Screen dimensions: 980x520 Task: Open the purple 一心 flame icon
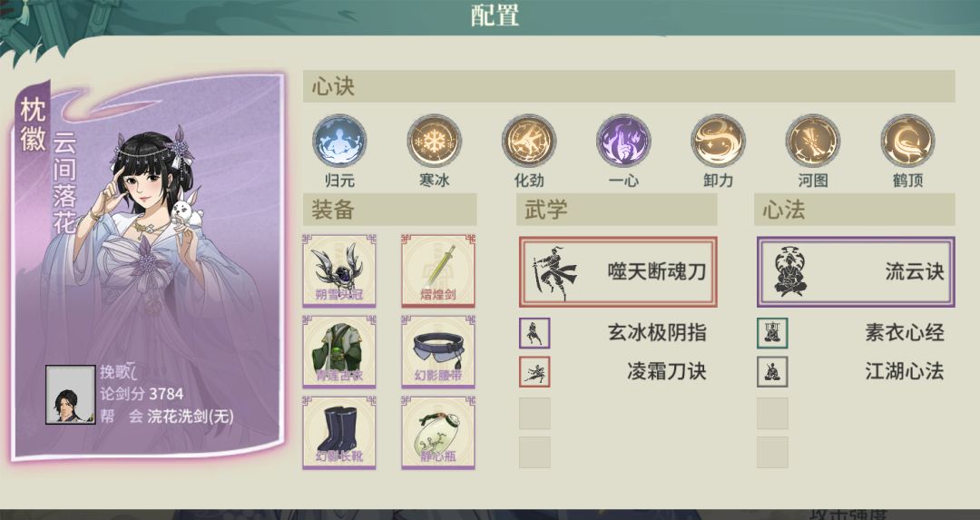tap(623, 141)
